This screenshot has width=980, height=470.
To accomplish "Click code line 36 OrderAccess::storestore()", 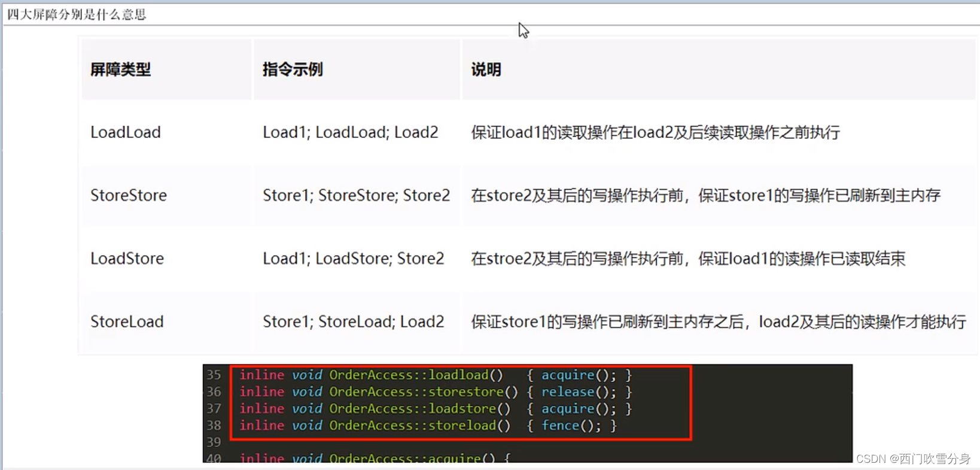I will pos(436,392).
